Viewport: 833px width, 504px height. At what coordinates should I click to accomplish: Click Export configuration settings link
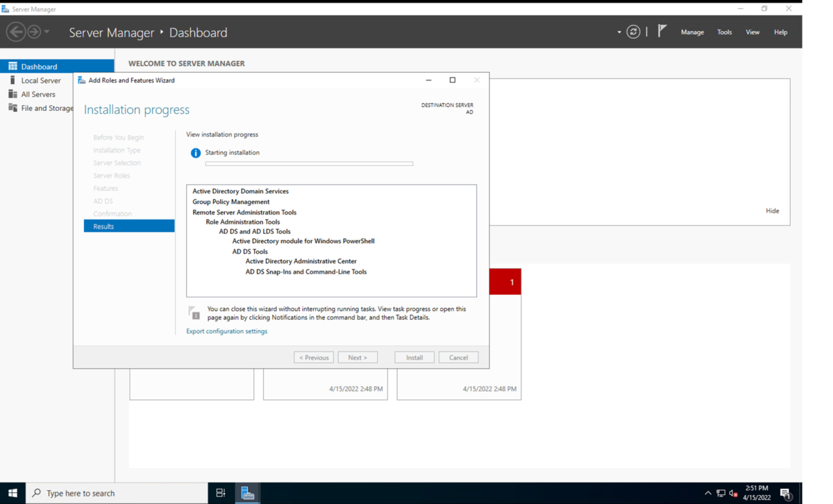pos(226,331)
